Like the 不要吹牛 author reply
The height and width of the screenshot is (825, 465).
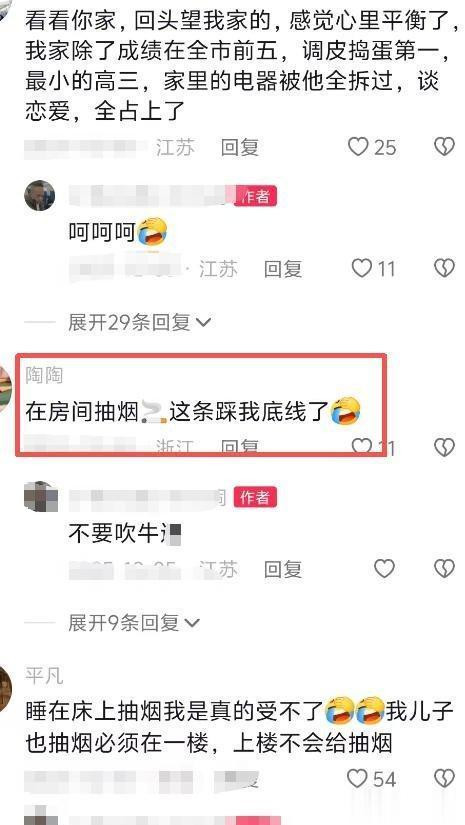(384, 569)
